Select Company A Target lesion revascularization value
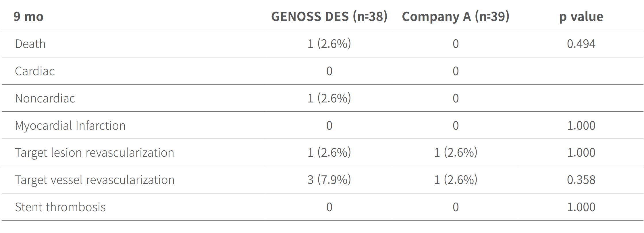Image resolution: width=644 pixels, height=233 pixels. (456, 153)
